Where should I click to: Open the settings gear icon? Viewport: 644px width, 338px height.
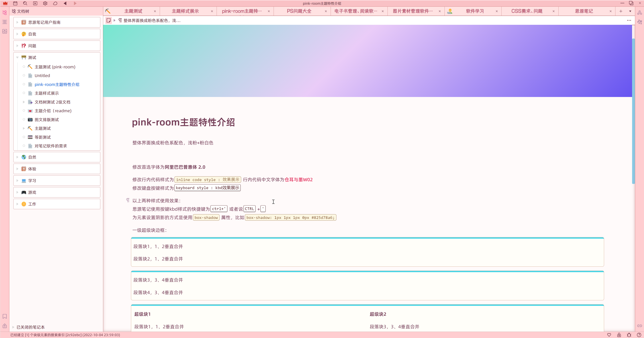tap(45, 4)
